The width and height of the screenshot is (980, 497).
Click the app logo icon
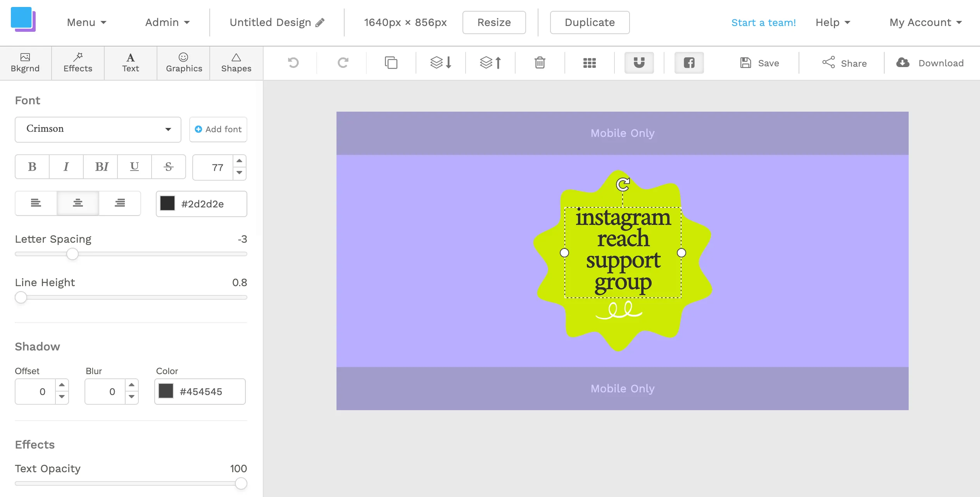pos(23,19)
